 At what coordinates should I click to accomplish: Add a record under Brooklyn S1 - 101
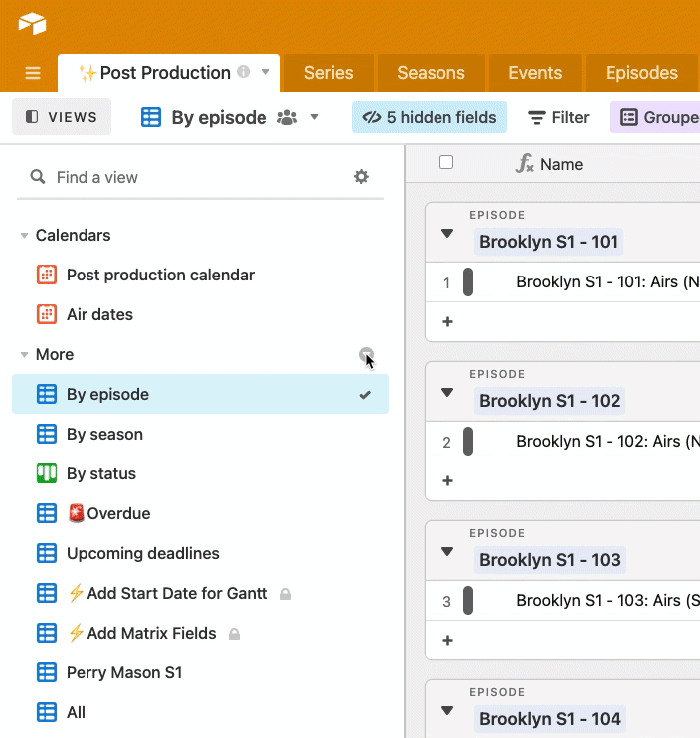pos(447,322)
